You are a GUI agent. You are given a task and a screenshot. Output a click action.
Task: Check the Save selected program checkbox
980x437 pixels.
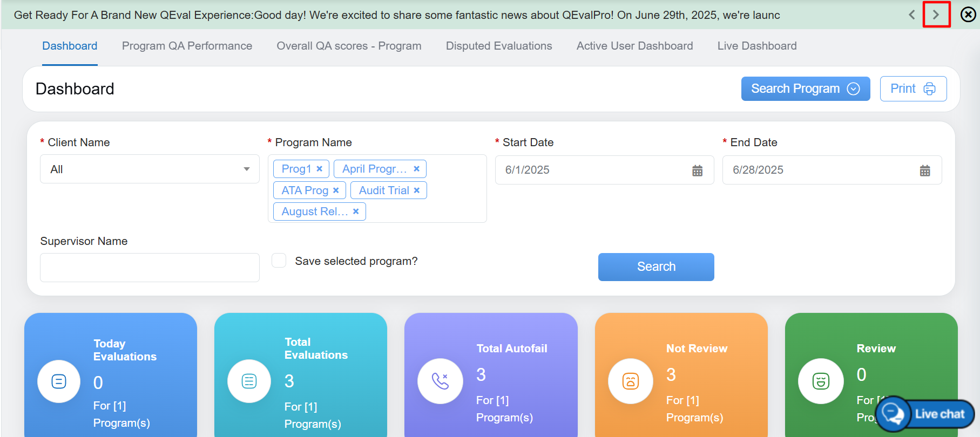tap(279, 261)
